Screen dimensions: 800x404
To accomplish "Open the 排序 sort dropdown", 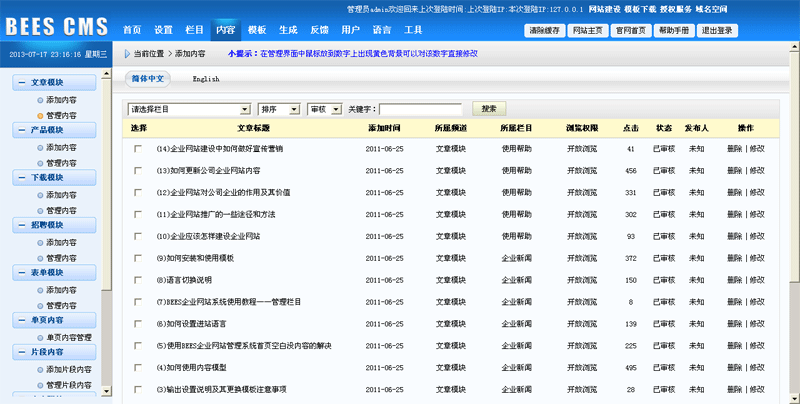I will (x=279, y=109).
